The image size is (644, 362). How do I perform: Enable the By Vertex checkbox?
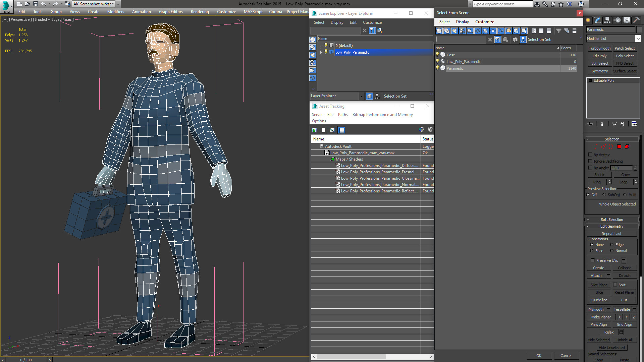pos(590,155)
